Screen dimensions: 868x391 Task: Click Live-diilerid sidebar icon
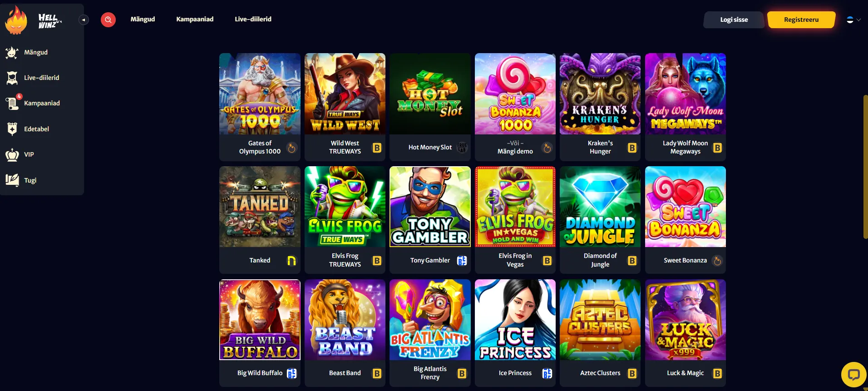(12, 78)
